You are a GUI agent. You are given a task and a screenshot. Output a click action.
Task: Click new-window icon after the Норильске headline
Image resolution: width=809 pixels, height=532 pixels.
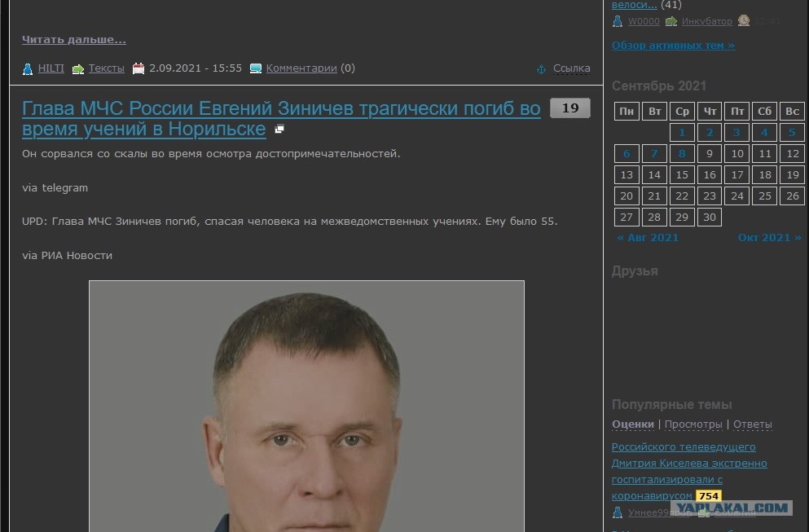click(x=279, y=129)
